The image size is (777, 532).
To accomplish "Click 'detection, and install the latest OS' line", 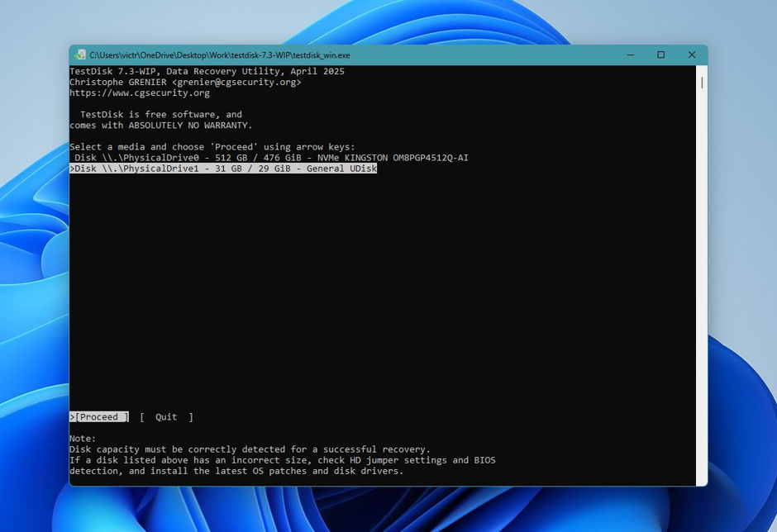I will pyautogui.click(x=236, y=471).
